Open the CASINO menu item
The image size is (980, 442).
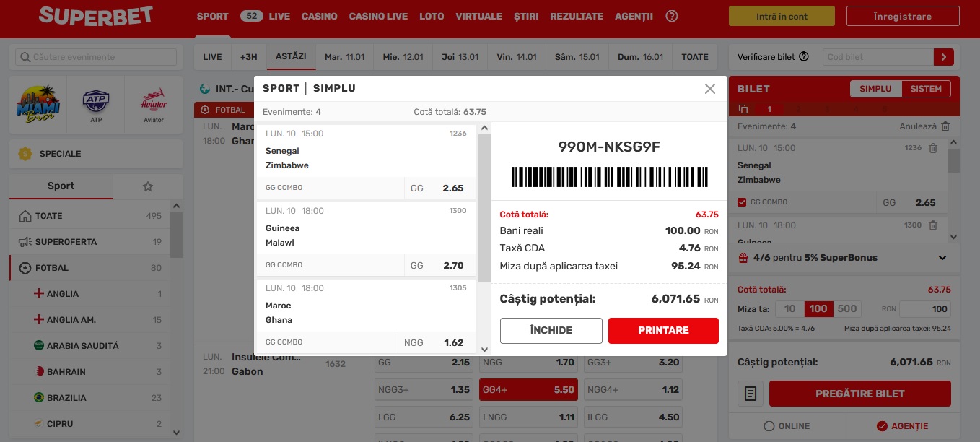click(x=319, y=16)
